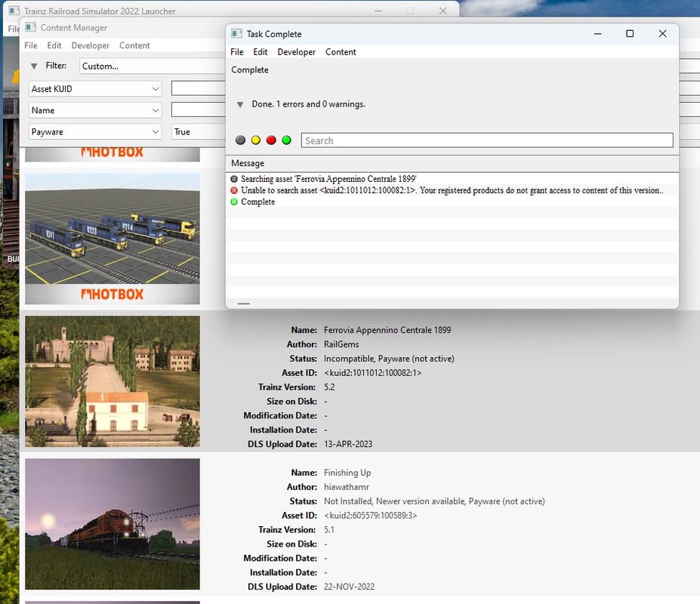Open the Custom... filter preset combo box
The height and width of the screenshot is (604, 700).
(x=153, y=66)
